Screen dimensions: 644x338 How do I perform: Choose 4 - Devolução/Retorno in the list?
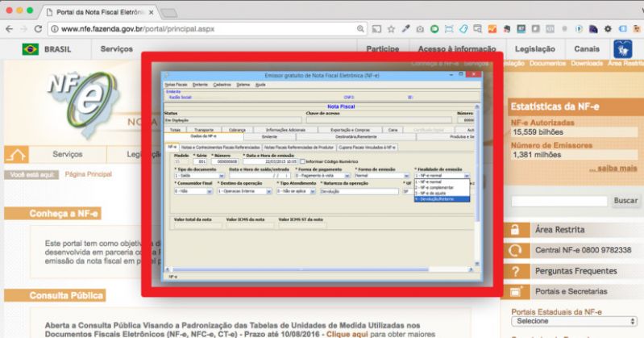click(442, 199)
